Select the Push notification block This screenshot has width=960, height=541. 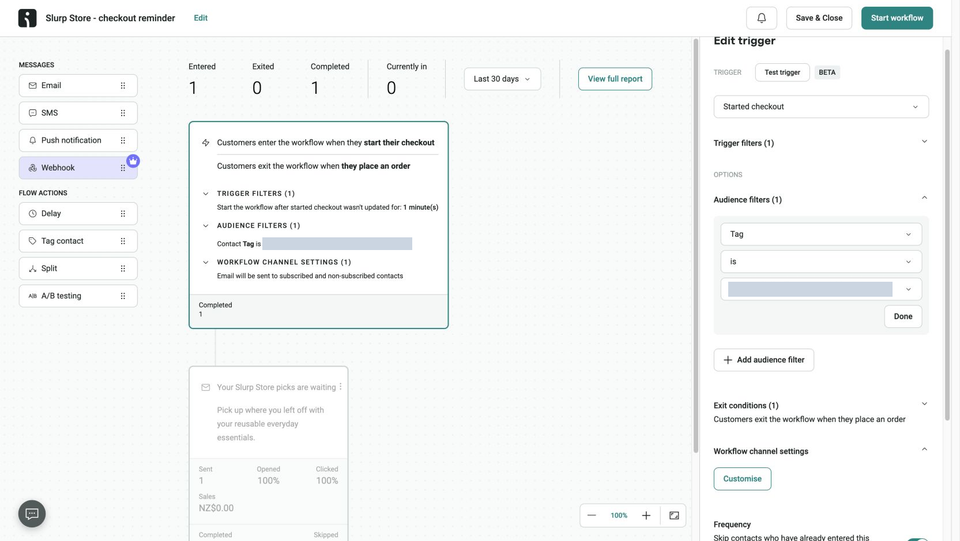tap(78, 140)
